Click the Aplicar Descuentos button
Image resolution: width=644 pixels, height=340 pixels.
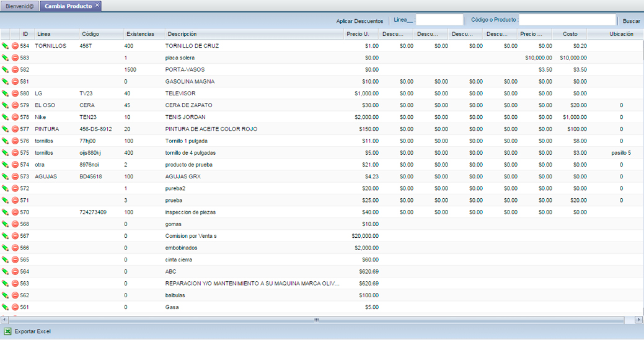pos(359,21)
